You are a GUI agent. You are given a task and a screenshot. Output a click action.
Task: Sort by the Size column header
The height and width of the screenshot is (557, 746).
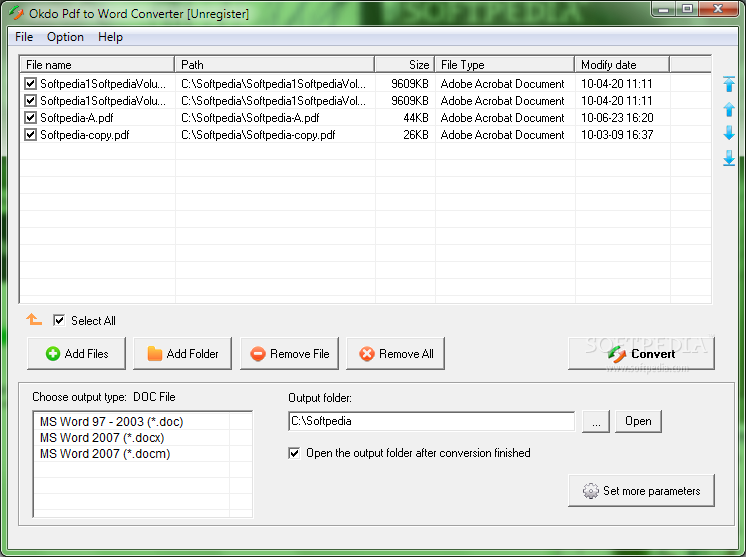tap(404, 65)
